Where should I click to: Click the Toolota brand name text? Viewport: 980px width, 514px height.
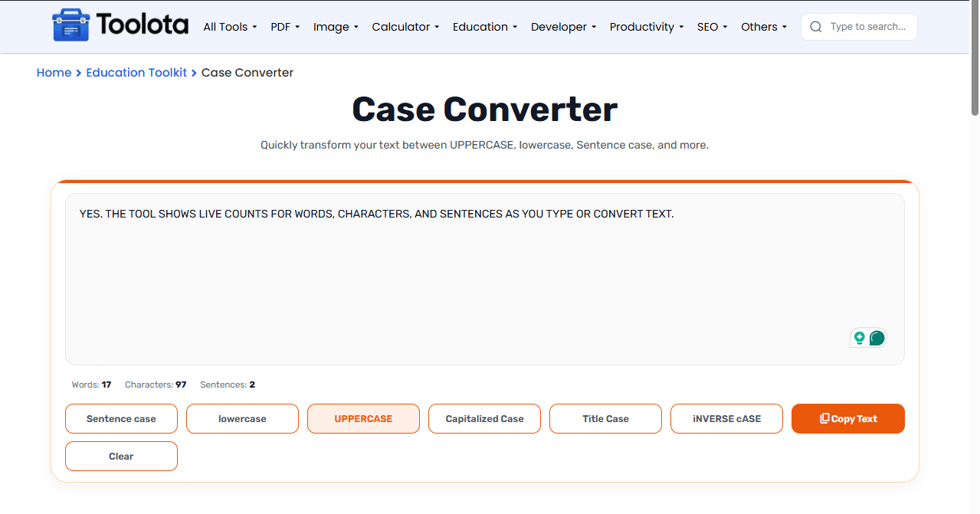[143, 25]
